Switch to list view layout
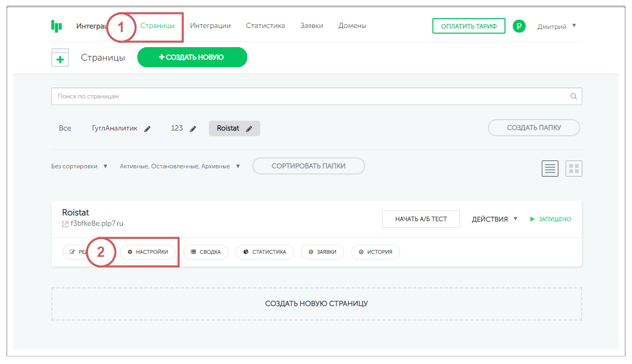Viewport: 632px width, 364px height. coord(550,168)
